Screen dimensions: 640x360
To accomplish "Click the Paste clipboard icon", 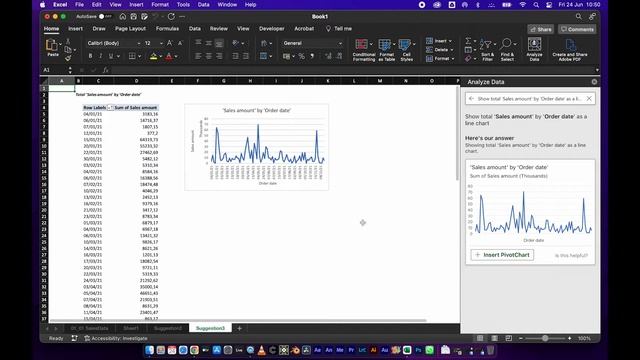I will pyautogui.click(x=52, y=45).
